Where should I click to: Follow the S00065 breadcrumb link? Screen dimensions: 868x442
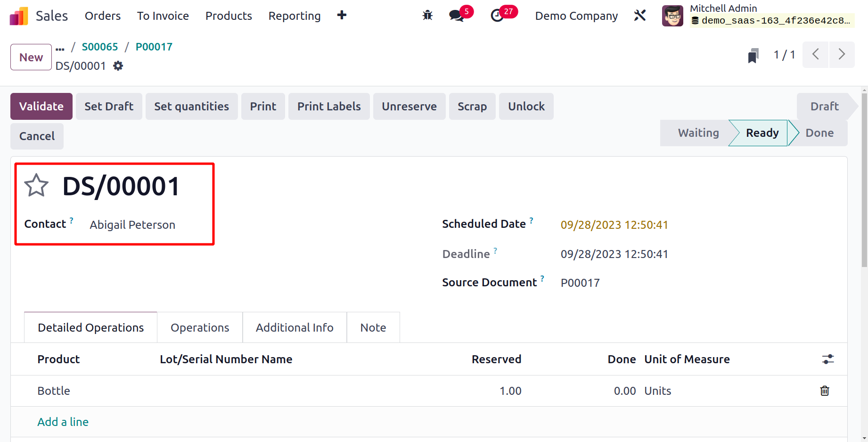point(100,47)
